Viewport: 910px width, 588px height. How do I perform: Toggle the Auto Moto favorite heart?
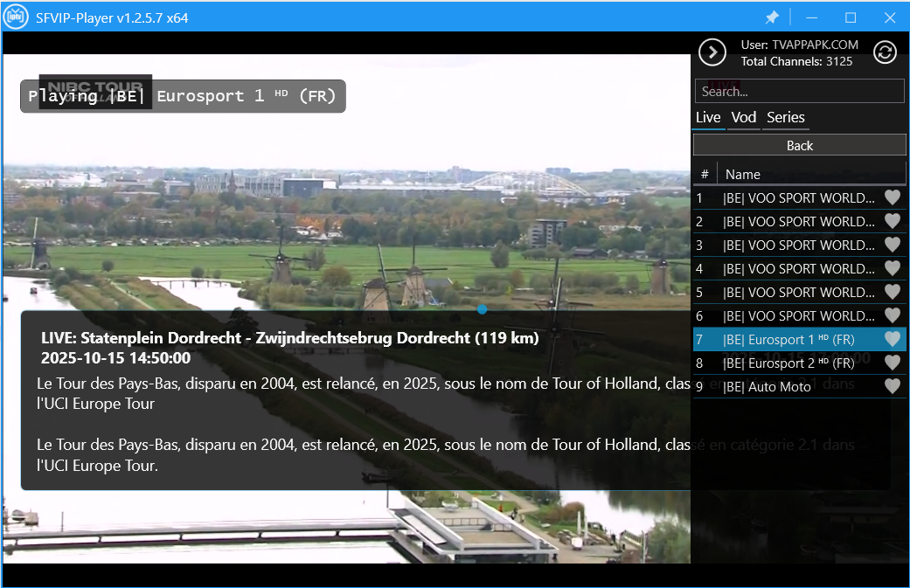(892, 386)
